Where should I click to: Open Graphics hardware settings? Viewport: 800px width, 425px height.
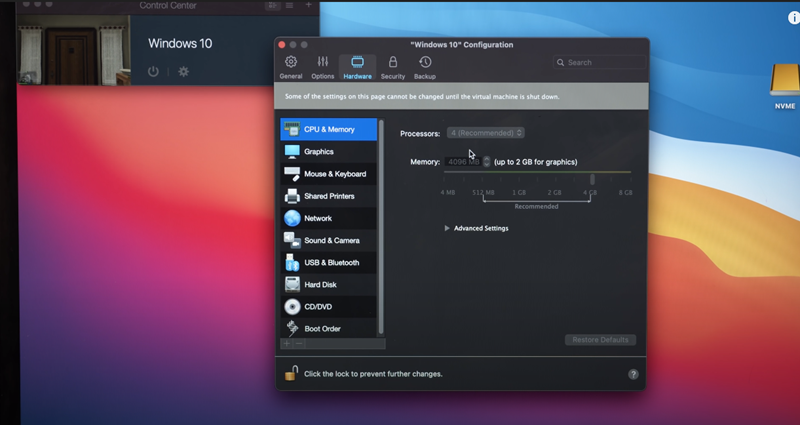(329, 152)
